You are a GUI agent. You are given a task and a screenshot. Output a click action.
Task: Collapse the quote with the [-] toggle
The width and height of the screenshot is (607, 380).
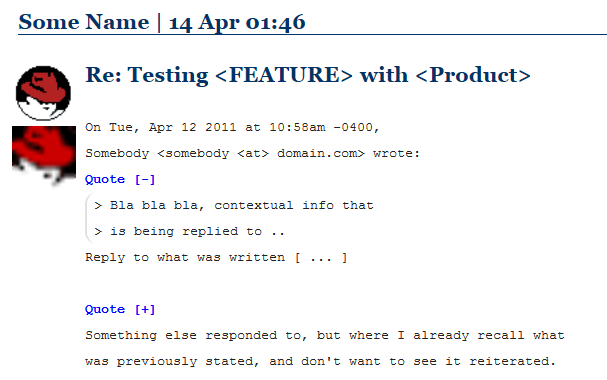145,180
